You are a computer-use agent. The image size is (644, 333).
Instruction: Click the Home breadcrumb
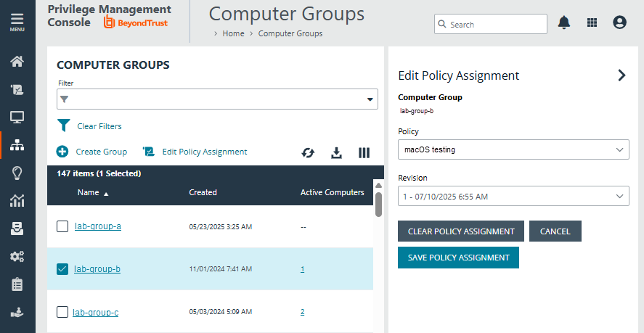click(233, 33)
